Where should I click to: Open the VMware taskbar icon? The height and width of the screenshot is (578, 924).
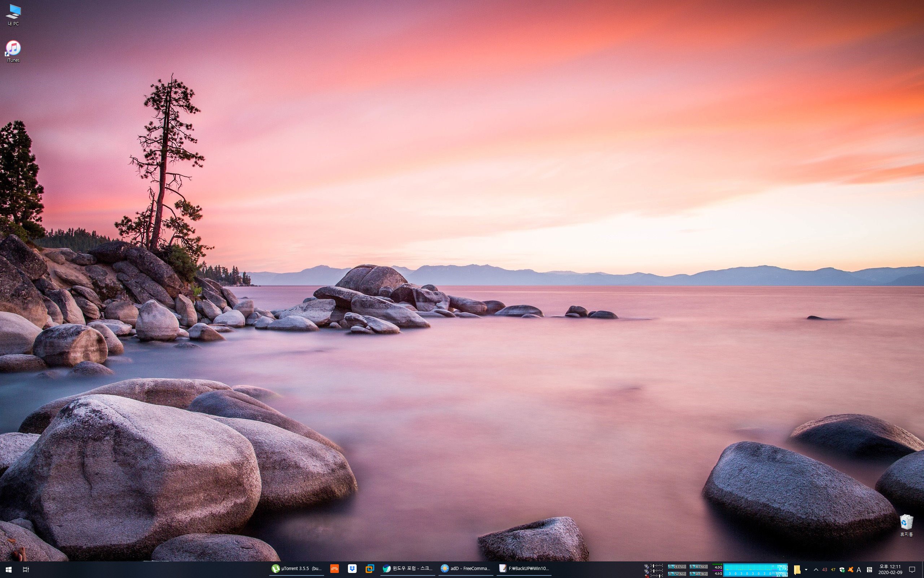pyautogui.click(x=370, y=569)
